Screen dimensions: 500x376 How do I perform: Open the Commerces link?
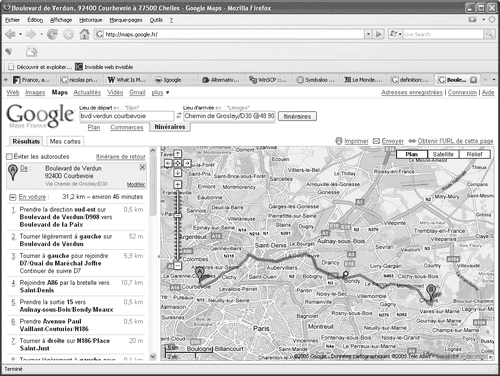tap(127, 127)
